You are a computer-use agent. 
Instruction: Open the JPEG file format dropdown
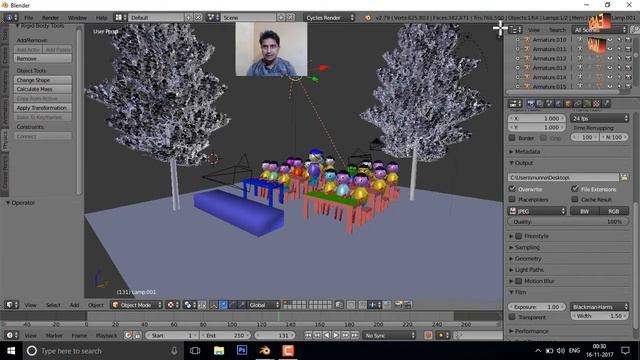click(x=537, y=211)
